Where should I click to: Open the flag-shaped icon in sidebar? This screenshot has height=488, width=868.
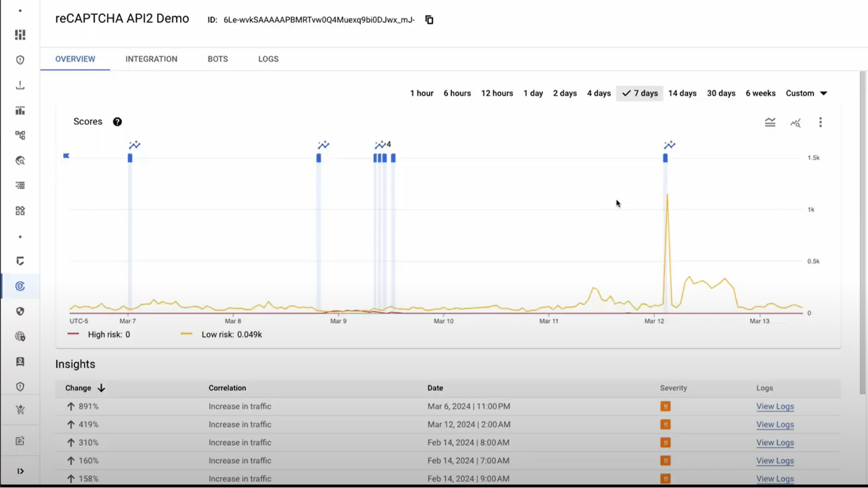point(20,261)
